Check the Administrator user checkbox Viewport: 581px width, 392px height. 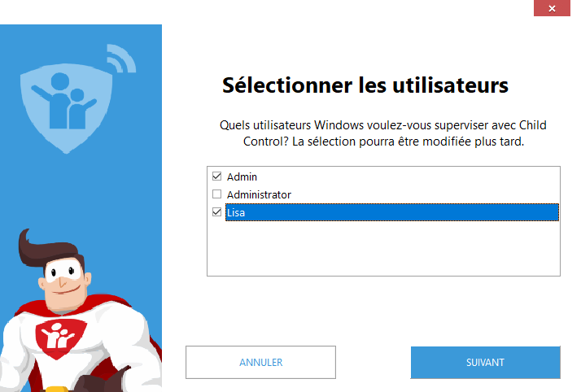(x=216, y=194)
